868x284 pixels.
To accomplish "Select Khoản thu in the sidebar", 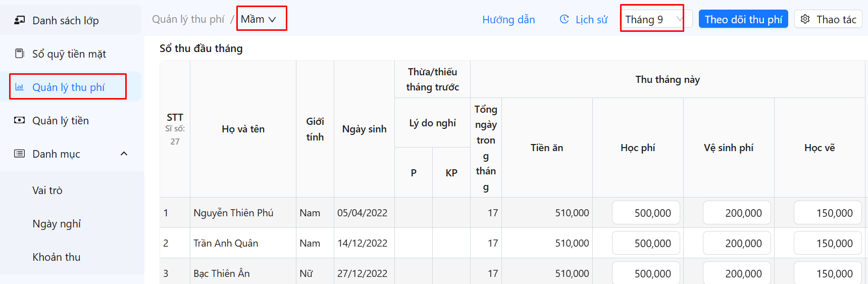I will [57, 257].
